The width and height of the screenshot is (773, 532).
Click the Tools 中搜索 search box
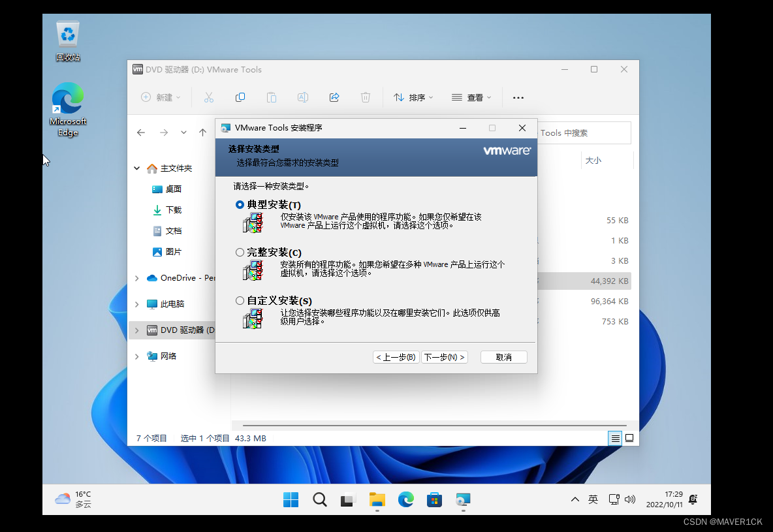click(584, 133)
